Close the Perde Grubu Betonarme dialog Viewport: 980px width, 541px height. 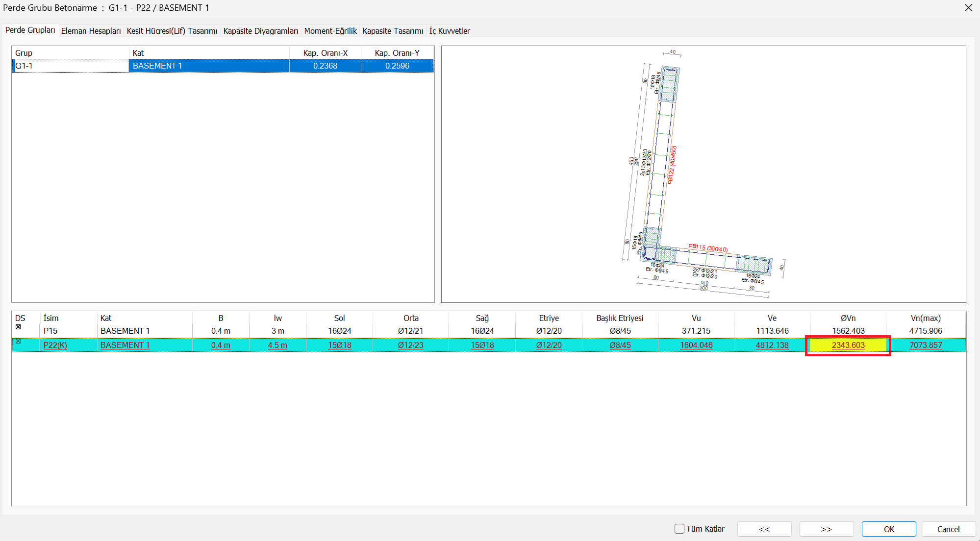(968, 8)
